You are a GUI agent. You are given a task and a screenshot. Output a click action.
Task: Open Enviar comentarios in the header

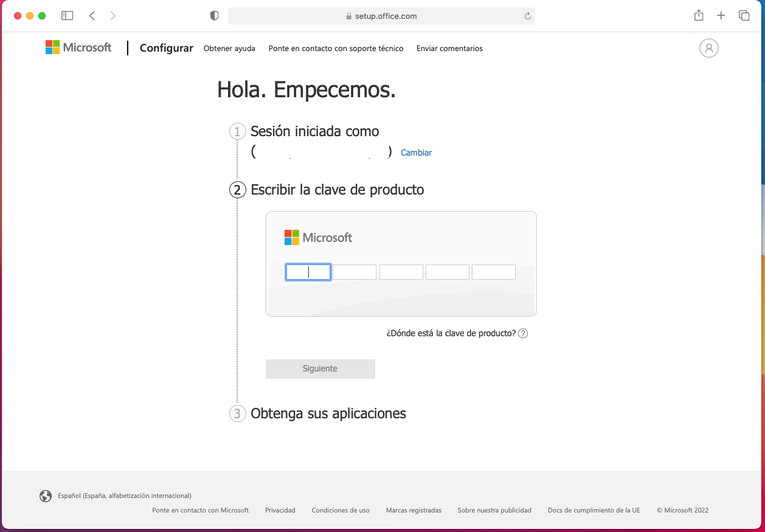[x=449, y=48]
